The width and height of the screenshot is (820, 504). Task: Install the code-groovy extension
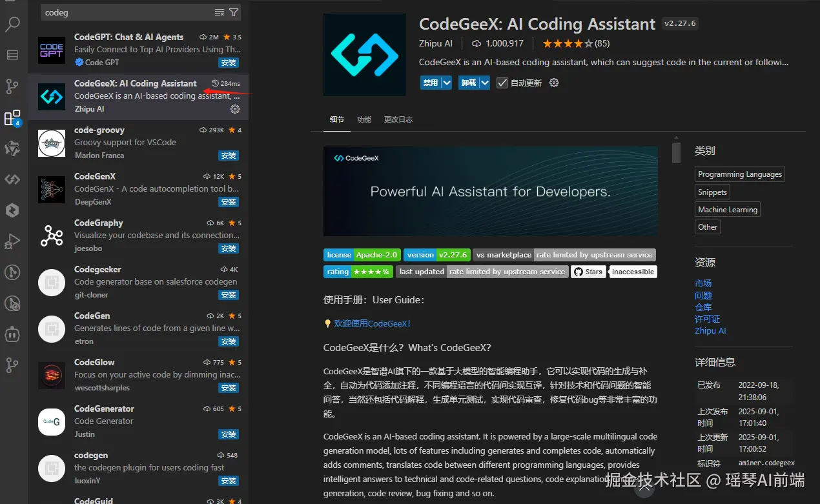pos(229,156)
